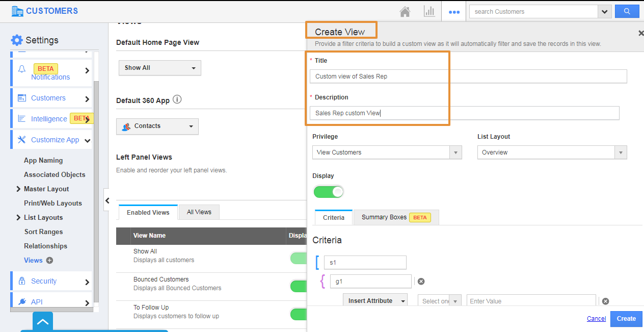Disable the Bounced Customers view toggle
644x332 pixels.
(298, 286)
